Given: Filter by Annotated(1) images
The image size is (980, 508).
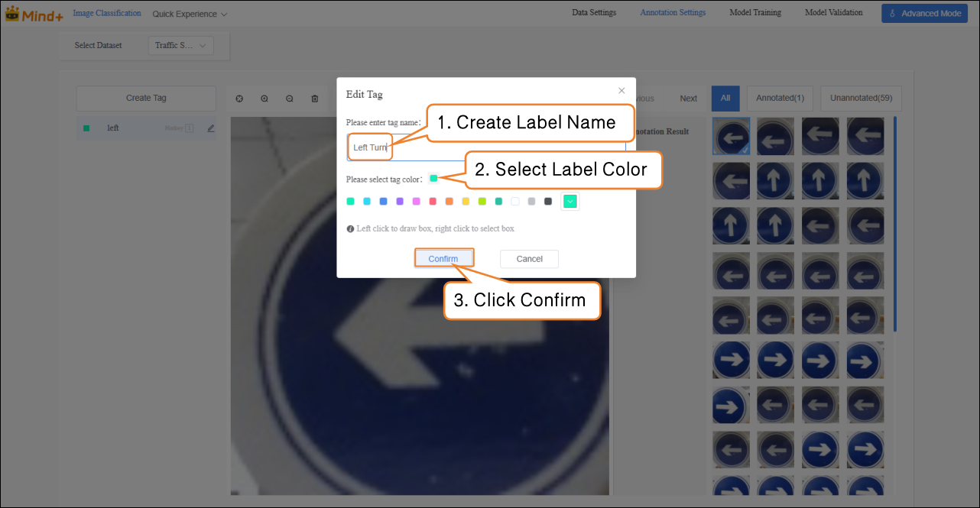Looking at the screenshot, I should (780, 99).
